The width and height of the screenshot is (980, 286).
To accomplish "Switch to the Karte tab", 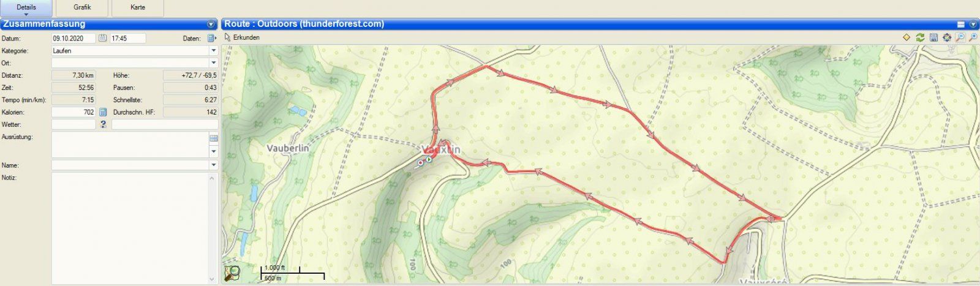I will [138, 8].
